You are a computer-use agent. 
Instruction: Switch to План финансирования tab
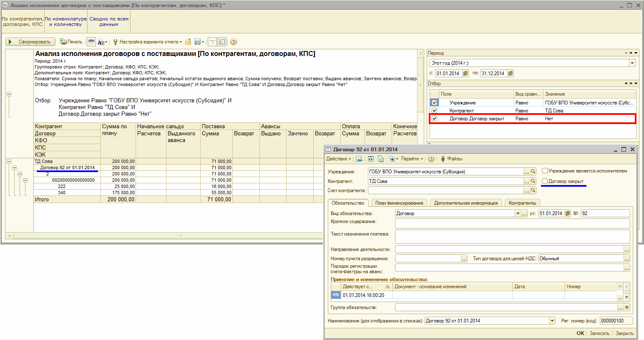click(399, 203)
